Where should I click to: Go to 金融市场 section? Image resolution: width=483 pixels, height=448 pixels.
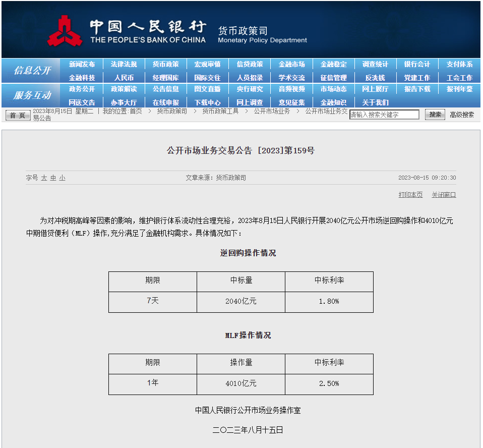point(291,65)
